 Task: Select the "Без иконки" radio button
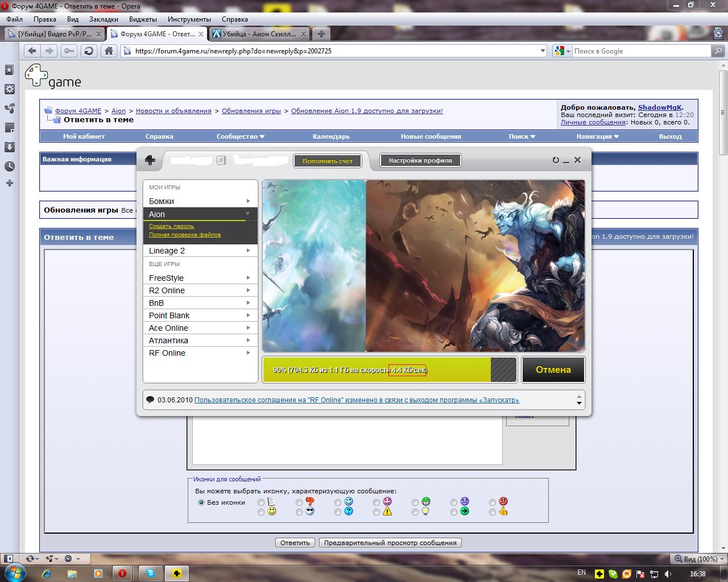coord(201,502)
